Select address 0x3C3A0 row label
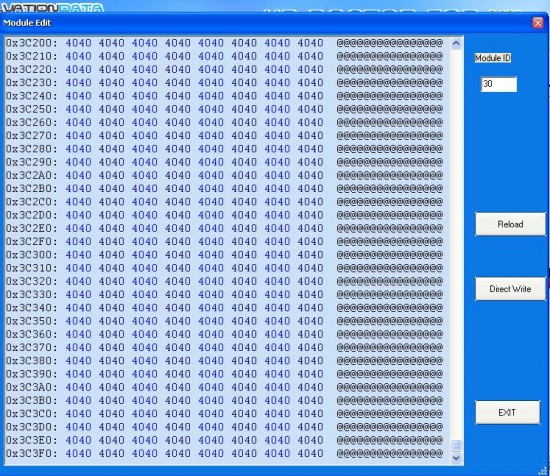Viewport: 550px width, 476px height. point(31,387)
